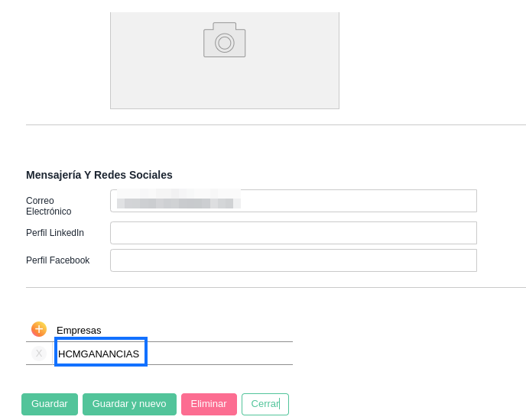Image resolution: width=526 pixels, height=420 pixels.
Task: Click the Perfil LinkedIn label
Action: click(x=55, y=233)
